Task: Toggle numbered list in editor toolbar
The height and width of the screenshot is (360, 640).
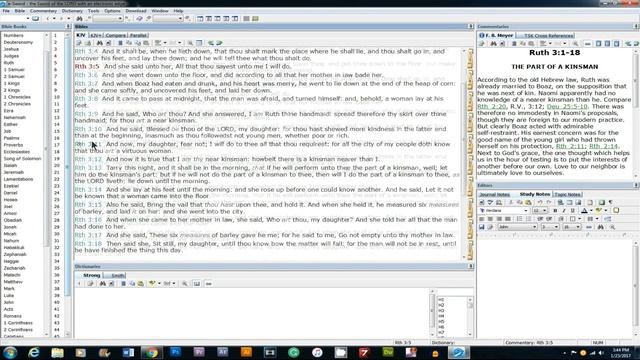Action: (520, 219)
